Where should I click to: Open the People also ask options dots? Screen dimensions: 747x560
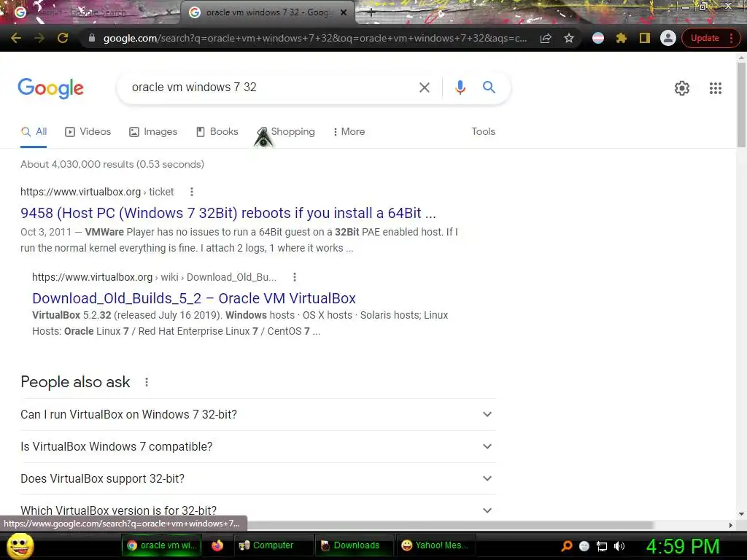click(x=147, y=382)
